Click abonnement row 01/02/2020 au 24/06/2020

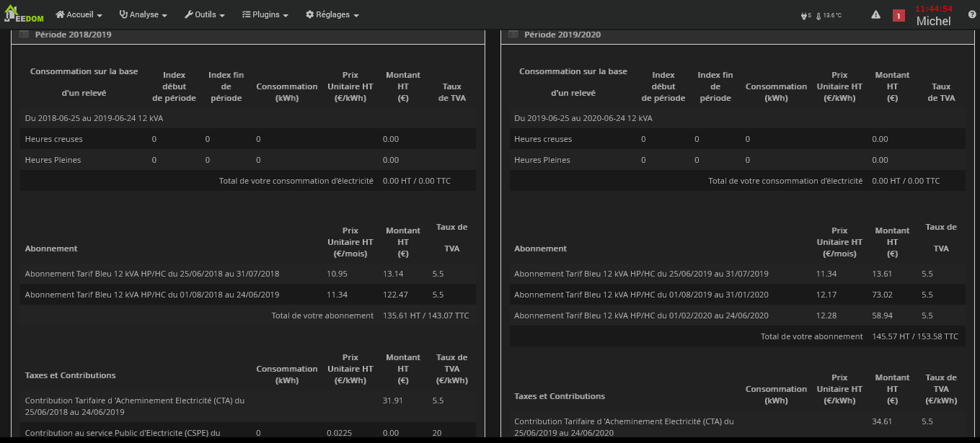pyautogui.click(x=738, y=316)
